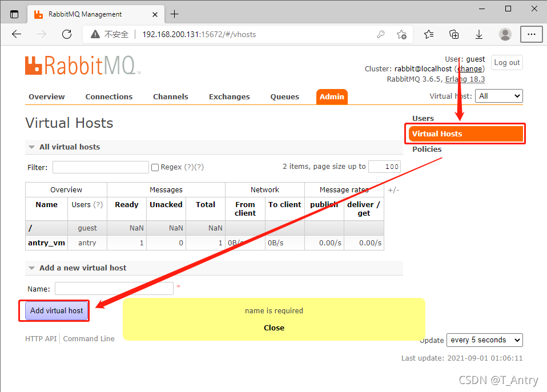Select the Admin tab

point(332,96)
